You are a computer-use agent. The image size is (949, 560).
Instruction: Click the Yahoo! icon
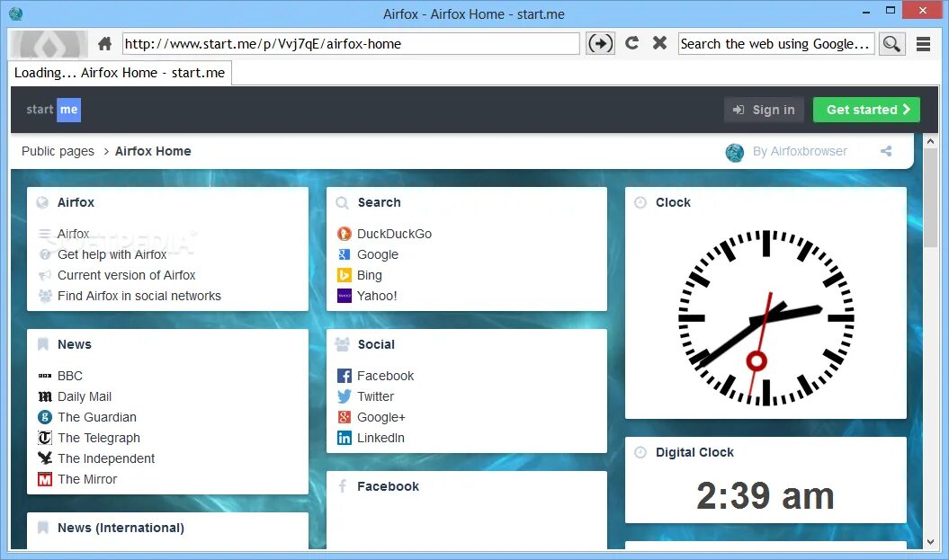pyautogui.click(x=345, y=296)
